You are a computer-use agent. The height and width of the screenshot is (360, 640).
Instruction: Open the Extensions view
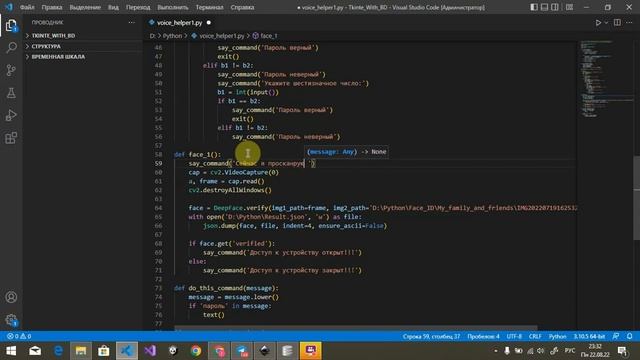point(11,138)
